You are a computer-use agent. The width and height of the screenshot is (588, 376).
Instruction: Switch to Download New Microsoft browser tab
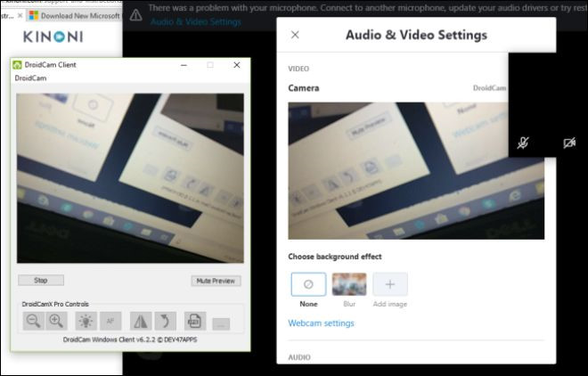[76, 15]
